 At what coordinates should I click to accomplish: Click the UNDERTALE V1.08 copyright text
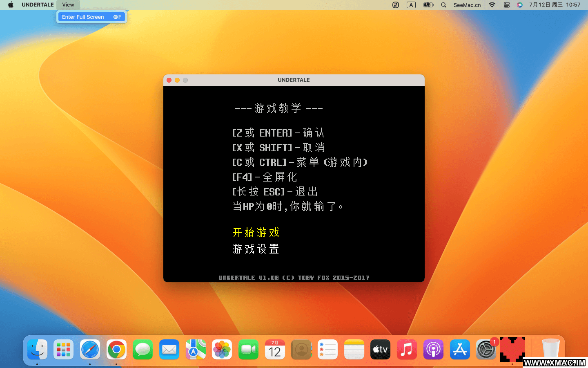coord(294,278)
